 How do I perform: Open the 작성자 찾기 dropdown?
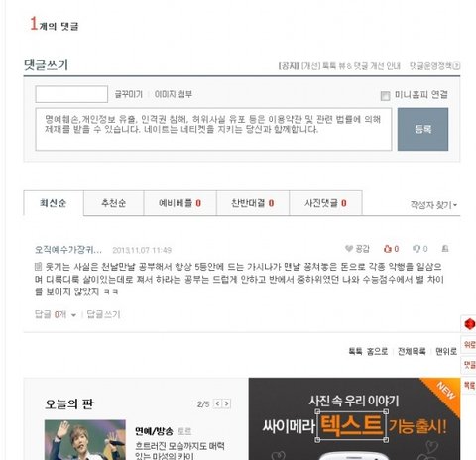(x=433, y=205)
